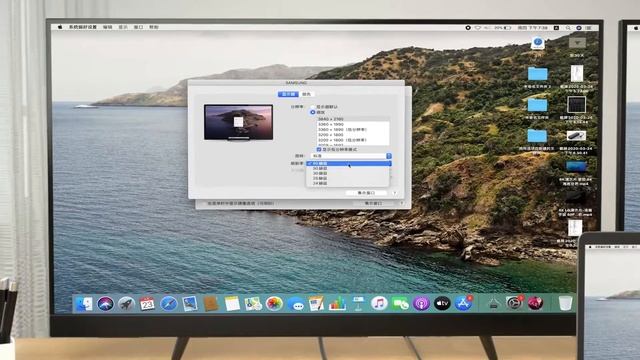The height and width of the screenshot is (360, 640).
Task: Open Messages blue bubble in Dock
Action: click(x=296, y=304)
